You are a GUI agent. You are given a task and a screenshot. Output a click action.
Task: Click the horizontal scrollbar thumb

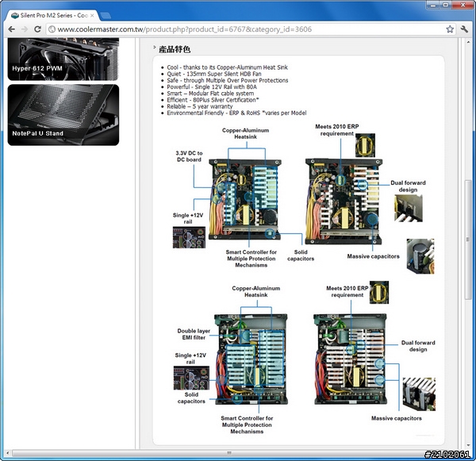click(229, 453)
